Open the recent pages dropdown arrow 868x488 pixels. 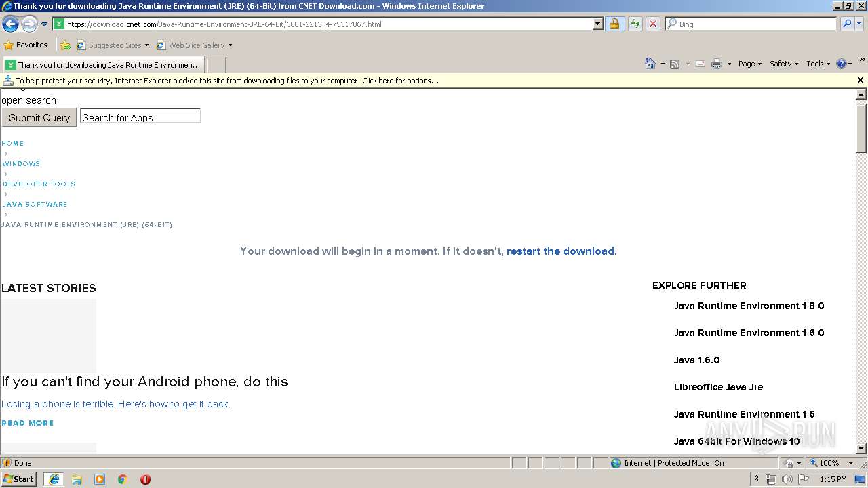pyautogui.click(x=45, y=24)
